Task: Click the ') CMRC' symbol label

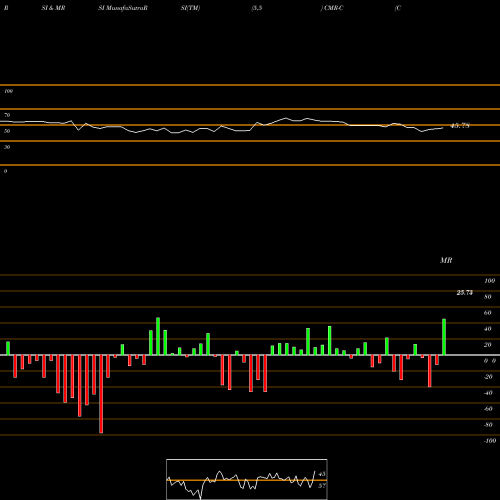Action: point(332,8)
